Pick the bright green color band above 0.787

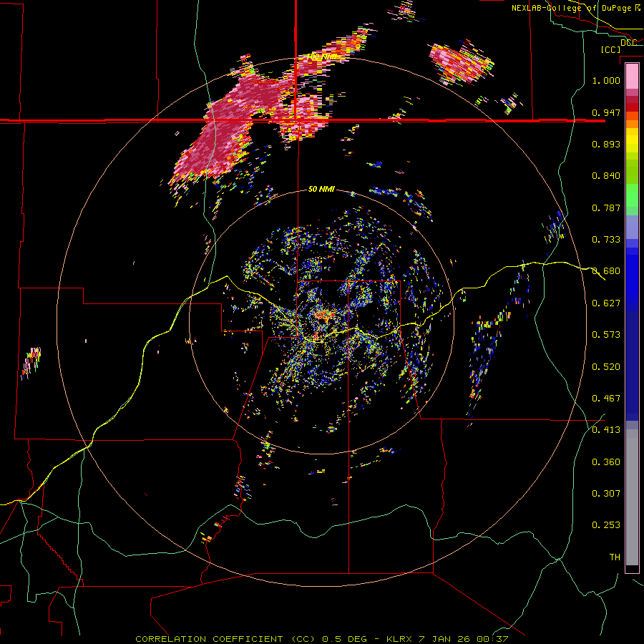(632, 195)
